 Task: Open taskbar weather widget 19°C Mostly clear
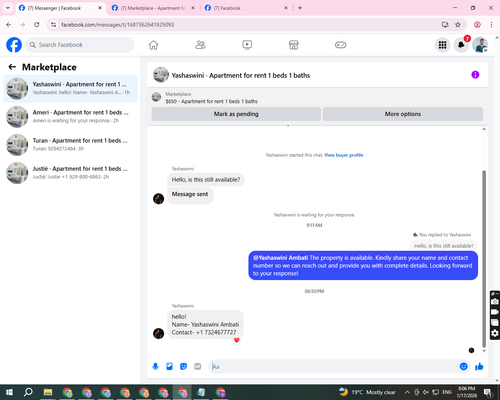367,392
